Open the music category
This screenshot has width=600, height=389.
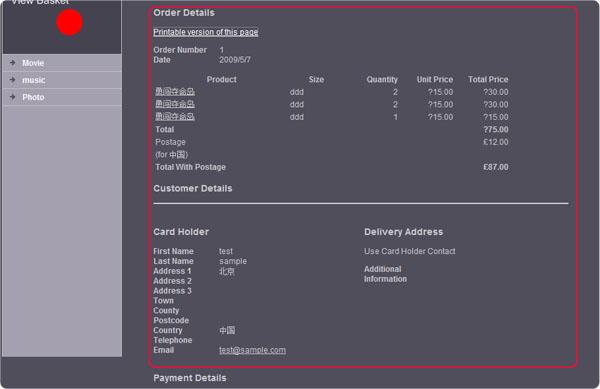pos(34,80)
